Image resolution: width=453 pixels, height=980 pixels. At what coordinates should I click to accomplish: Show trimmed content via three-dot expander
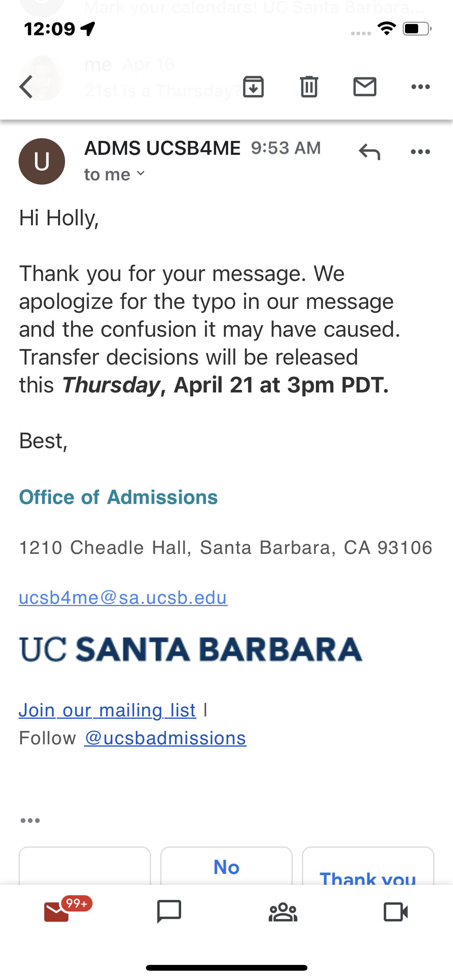(x=30, y=820)
